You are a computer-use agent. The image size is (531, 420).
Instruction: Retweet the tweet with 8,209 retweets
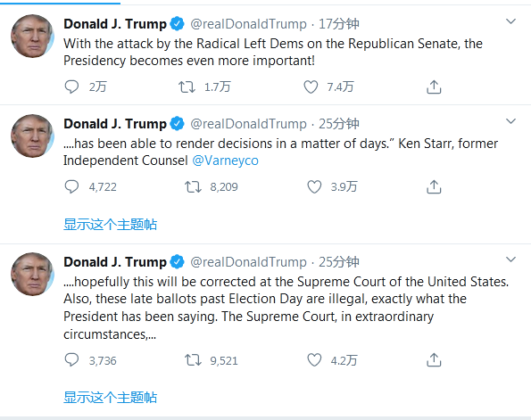point(193,187)
